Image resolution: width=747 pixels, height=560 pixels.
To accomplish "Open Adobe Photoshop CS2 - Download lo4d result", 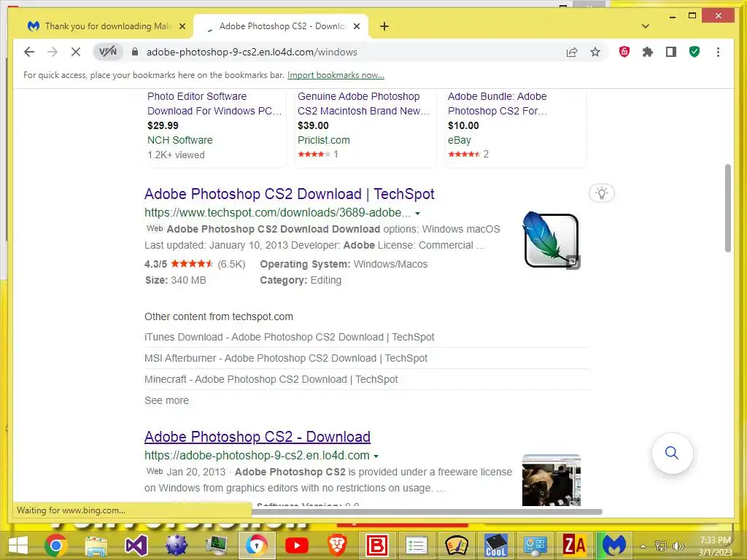I will [x=258, y=437].
